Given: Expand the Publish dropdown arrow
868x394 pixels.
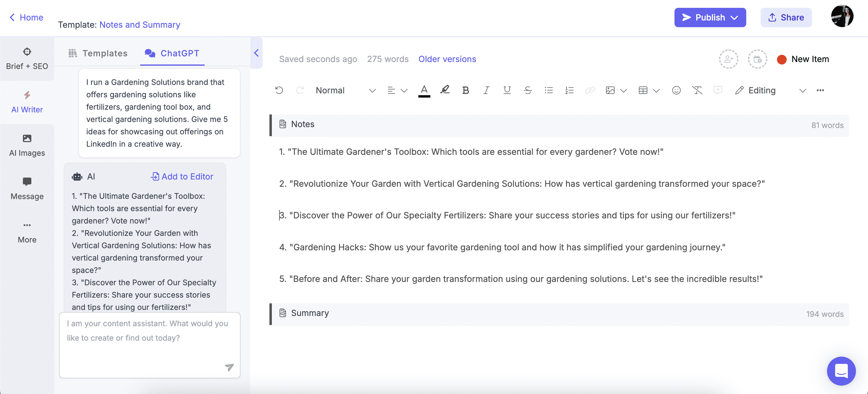Looking at the screenshot, I should 734,18.
